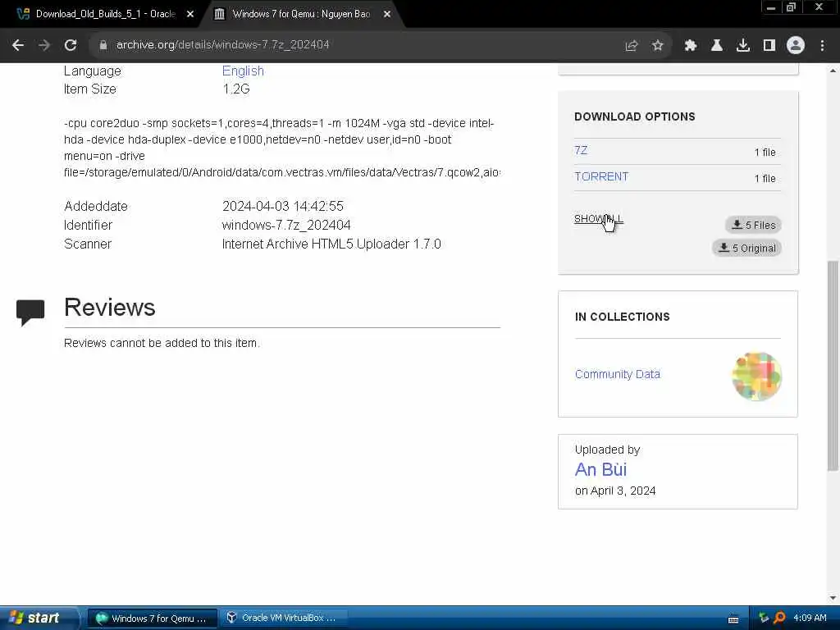Switch to Download_Old_Builds_5_1 Oracle tab
Screen dimensions: 840x630
click(x=106, y=14)
